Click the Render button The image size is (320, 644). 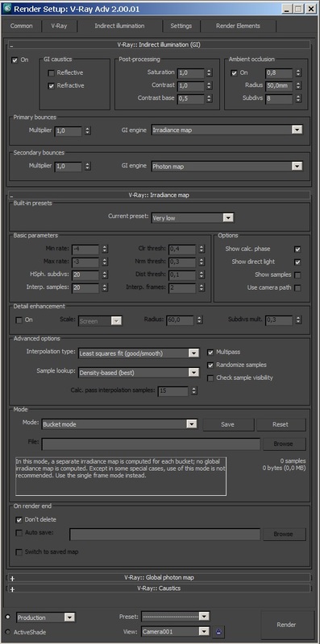click(286, 625)
